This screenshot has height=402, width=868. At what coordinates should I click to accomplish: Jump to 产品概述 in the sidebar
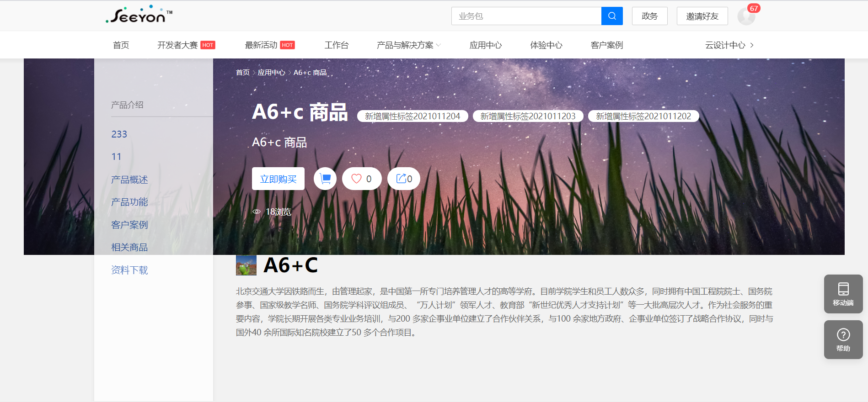click(129, 180)
